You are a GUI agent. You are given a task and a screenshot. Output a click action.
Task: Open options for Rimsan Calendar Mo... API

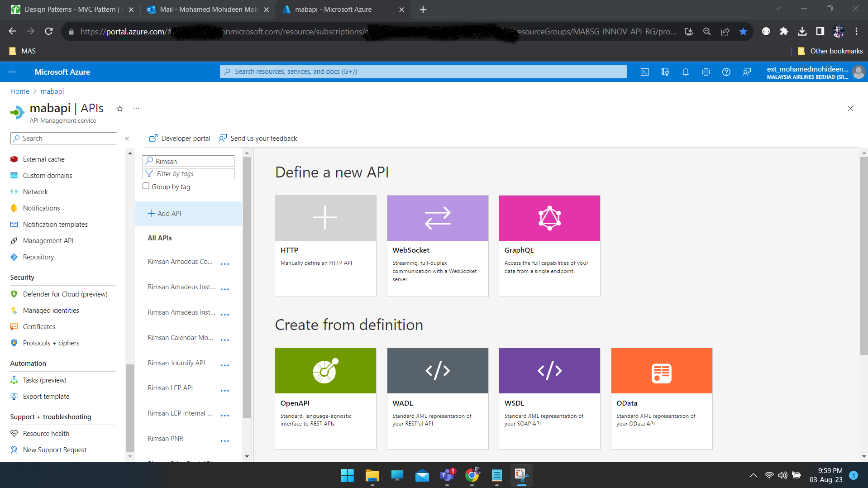(225, 340)
